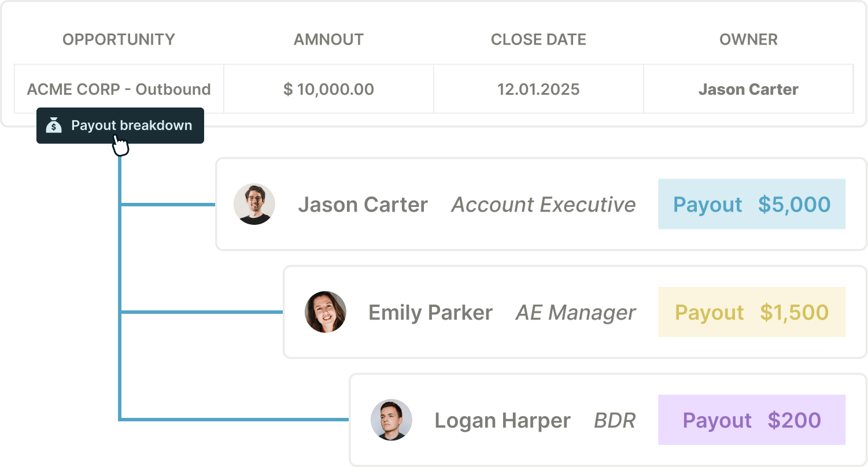Select the OWNER column header
Image resolution: width=868 pixels, height=467 pixels.
pyautogui.click(x=748, y=39)
